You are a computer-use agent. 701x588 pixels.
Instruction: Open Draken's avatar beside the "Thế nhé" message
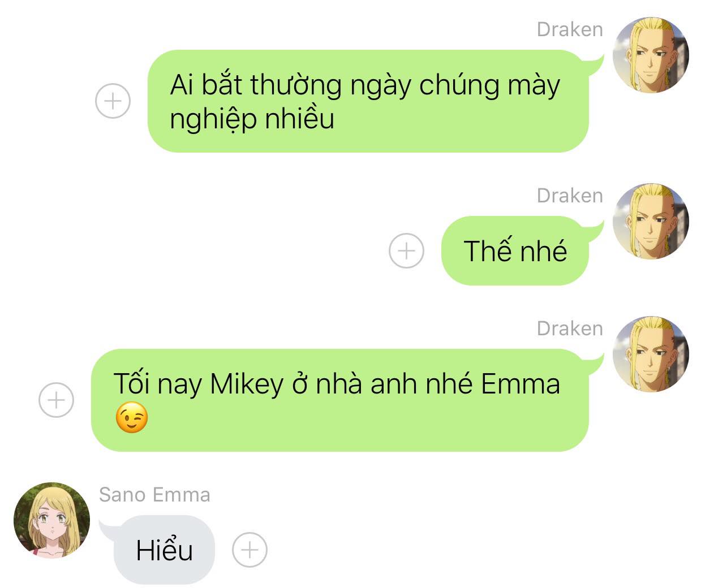tap(651, 221)
